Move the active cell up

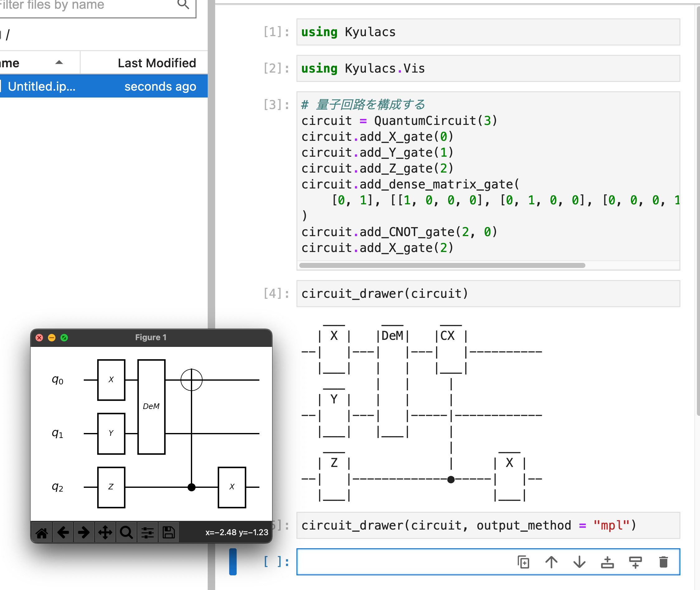click(x=551, y=562)
